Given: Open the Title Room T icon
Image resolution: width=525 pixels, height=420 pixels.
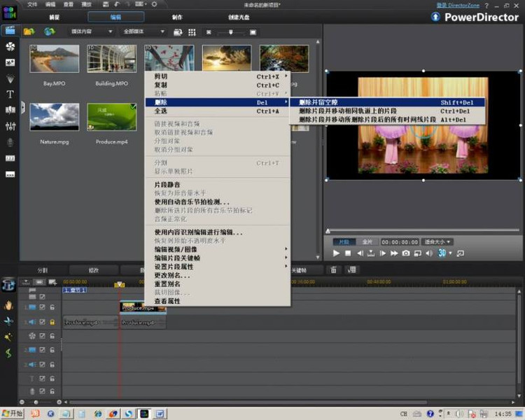Looking at the screenshot, I should 10,94.
